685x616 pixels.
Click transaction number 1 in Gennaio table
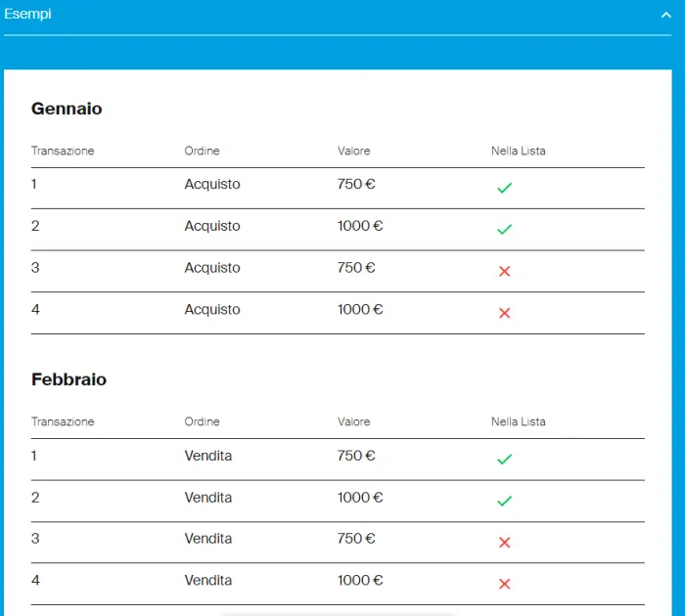[x=33, y=184]
